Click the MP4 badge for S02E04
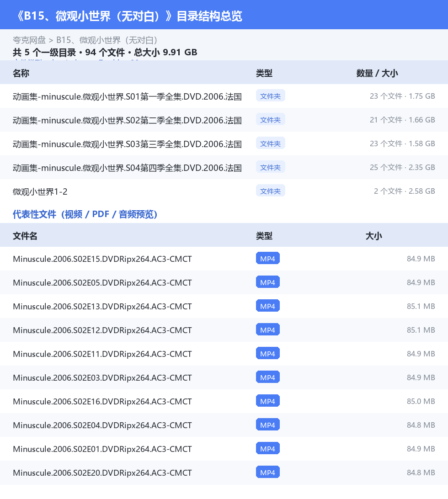 [x=268, y=425]
